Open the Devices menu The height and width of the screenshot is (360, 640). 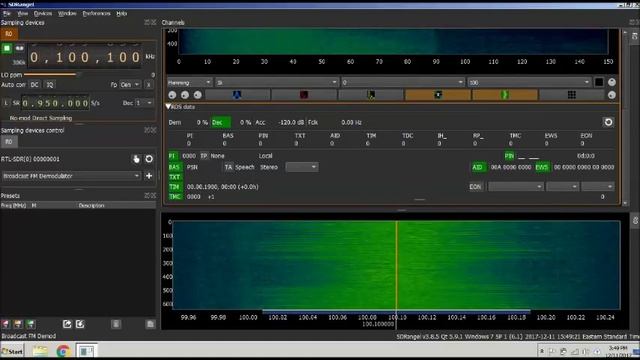pyautogui.click(x=43, y=13)
